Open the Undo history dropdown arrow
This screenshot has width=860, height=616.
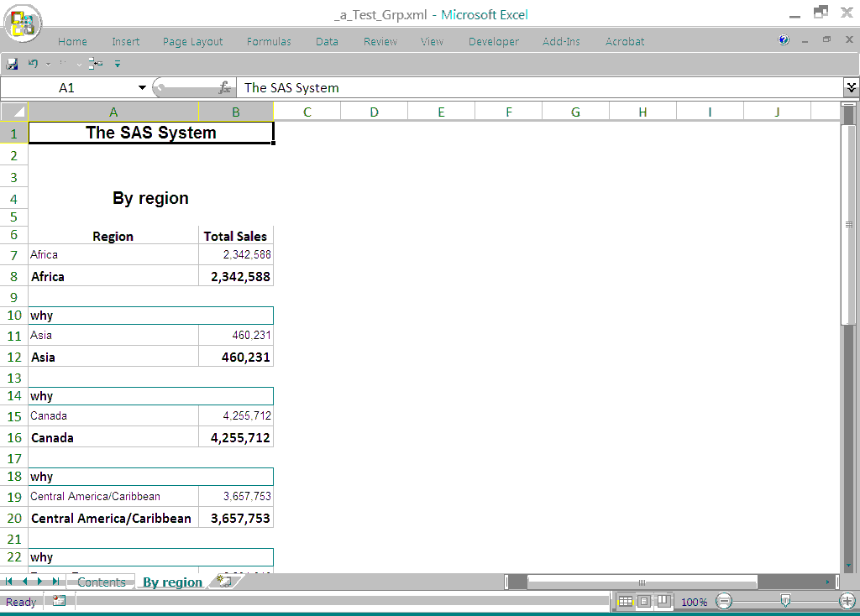[x=48, y=64]
